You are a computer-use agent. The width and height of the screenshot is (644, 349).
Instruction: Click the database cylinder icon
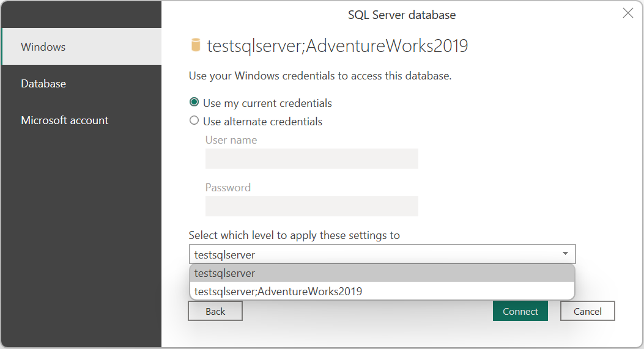[x=196, y=45]
